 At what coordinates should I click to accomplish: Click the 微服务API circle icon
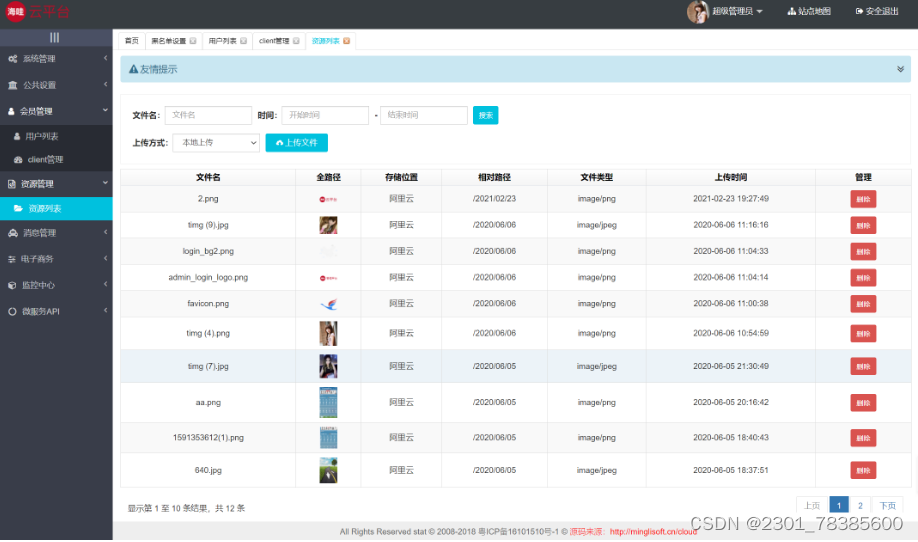pos(12,311)
